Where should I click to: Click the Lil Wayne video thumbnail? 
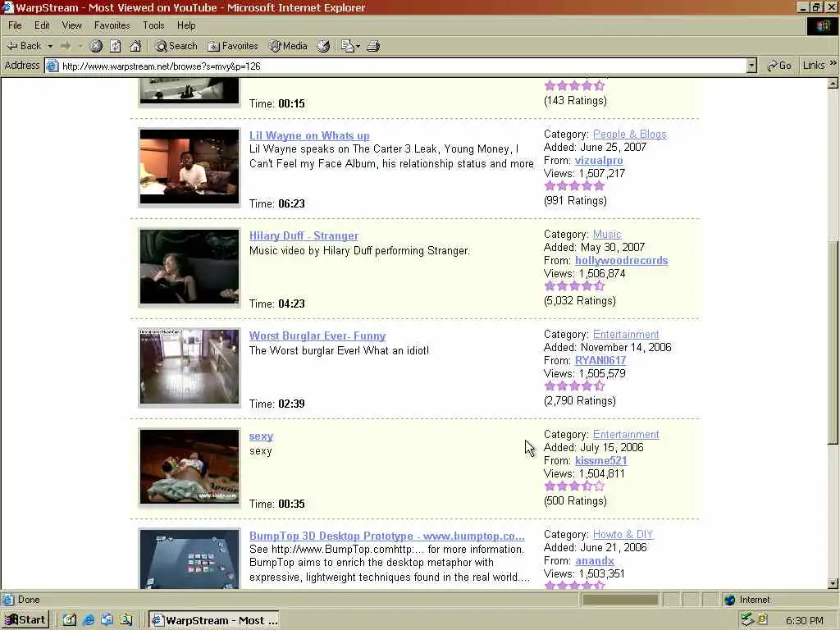[x=189, y=167]
